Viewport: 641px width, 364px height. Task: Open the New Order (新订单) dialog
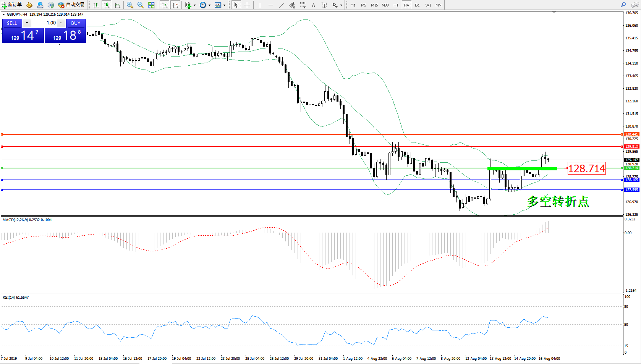click(x=11, y=5)
